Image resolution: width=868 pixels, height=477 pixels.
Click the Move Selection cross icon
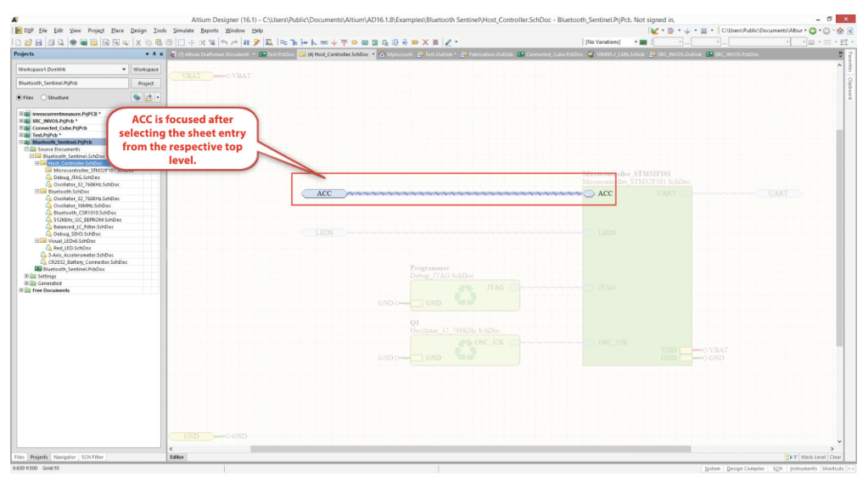coord(192,42)
